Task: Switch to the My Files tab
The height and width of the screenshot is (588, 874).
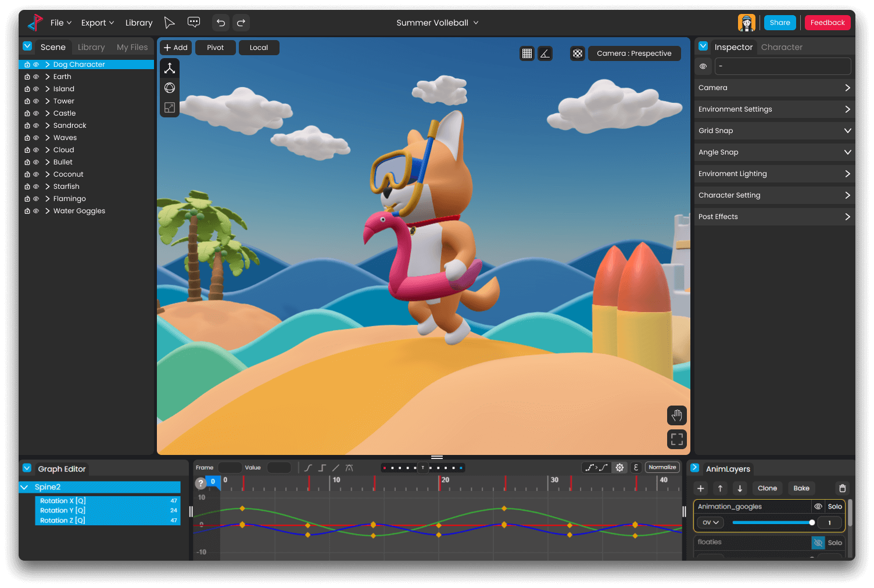Action: 132,47
